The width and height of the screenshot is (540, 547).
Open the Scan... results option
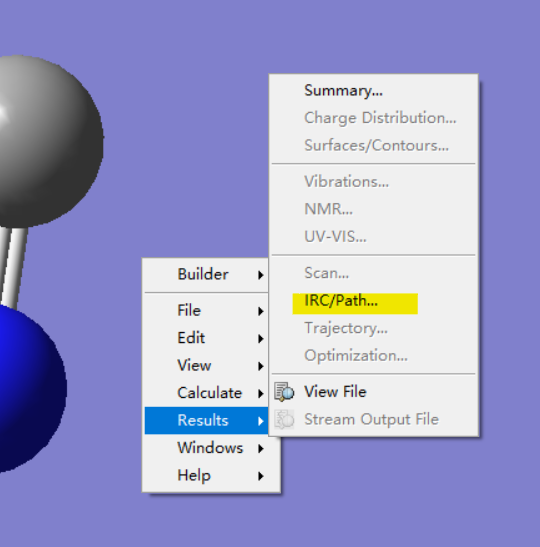pos(374,273)
